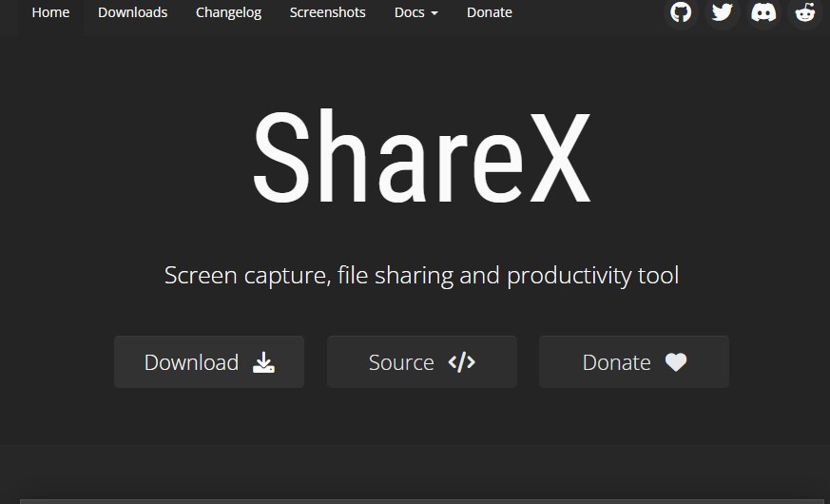
Task: Click the Donate button with heart
Action: [634, 362]
